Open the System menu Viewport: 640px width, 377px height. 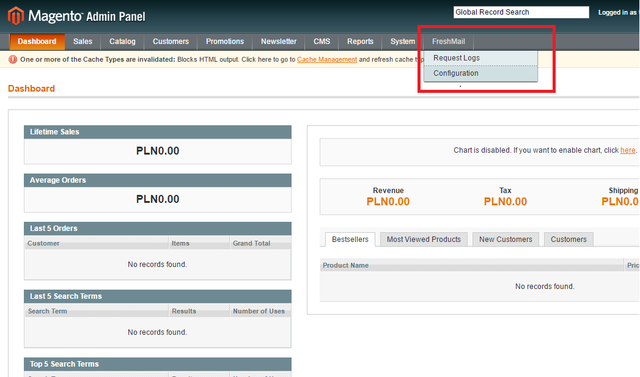click(x=402, y=41)
